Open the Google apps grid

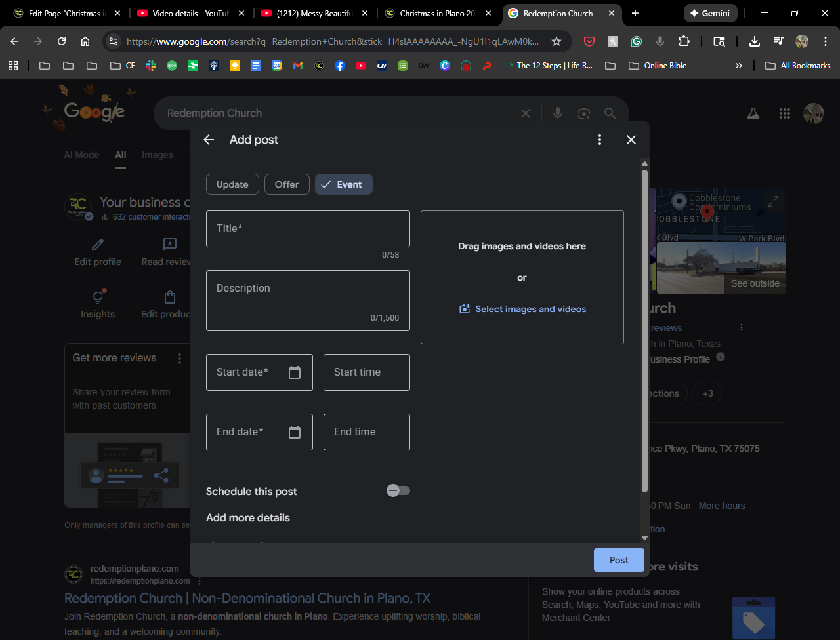tap(785, 113)
